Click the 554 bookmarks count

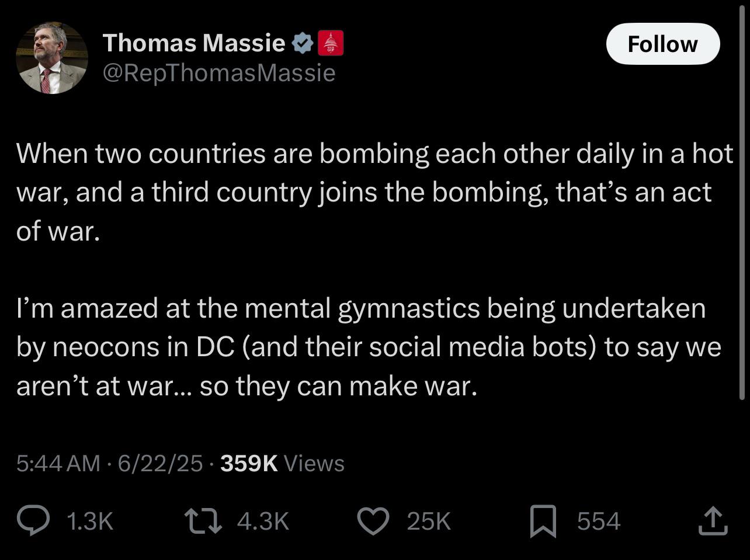coord(599,521)
